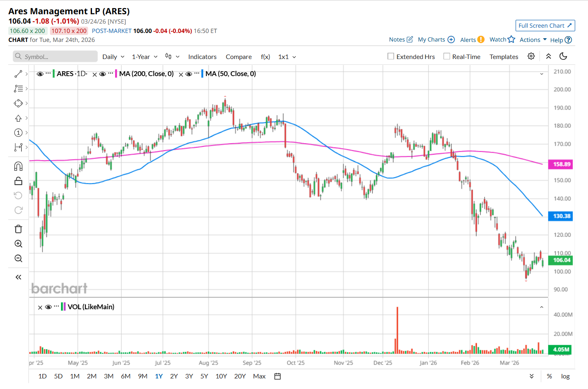The width and height of the screenshot is (588, 389).
Task: Open the Daily frequency dropdown
Action: [114, 57]
